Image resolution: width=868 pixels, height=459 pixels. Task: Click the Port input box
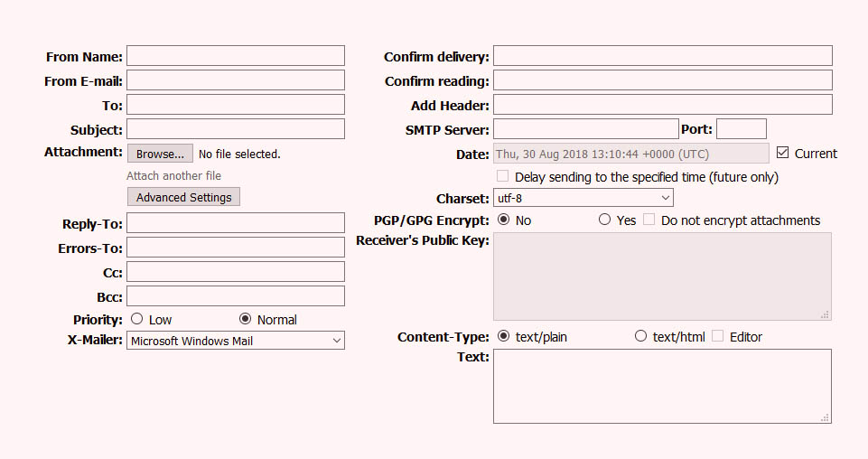[x=742, y=129]
